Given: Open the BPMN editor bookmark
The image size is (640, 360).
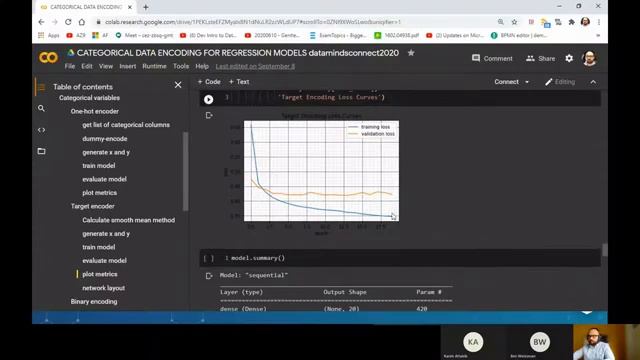Looking at the screenshot, I should (x=519, y=36).
